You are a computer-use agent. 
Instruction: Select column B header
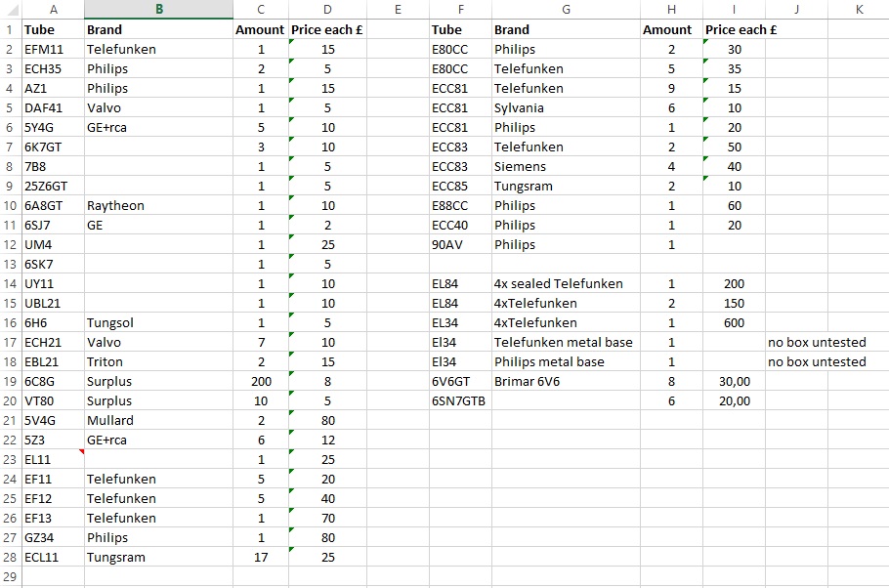click(x=158, y=9)
